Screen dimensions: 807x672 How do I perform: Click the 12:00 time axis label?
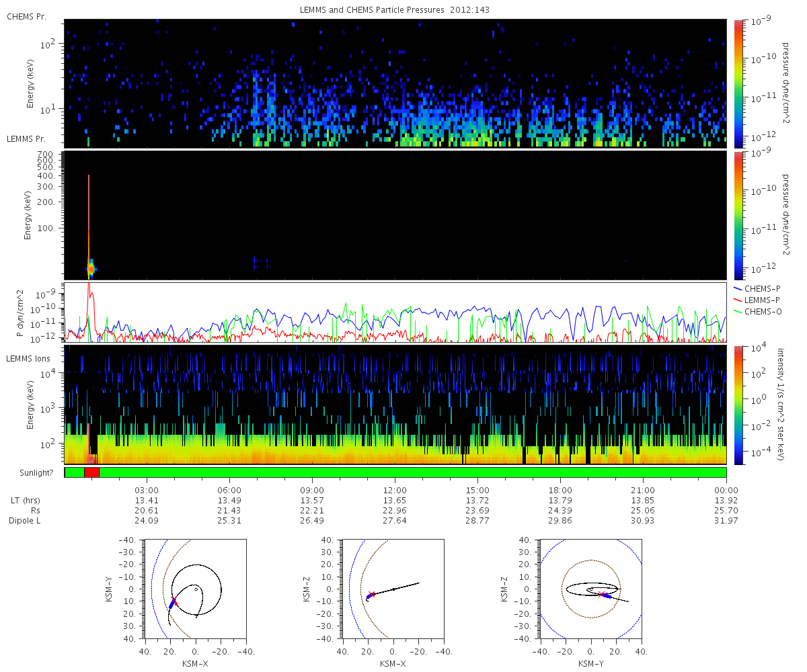pyautogui.click(x=395, y=490)
